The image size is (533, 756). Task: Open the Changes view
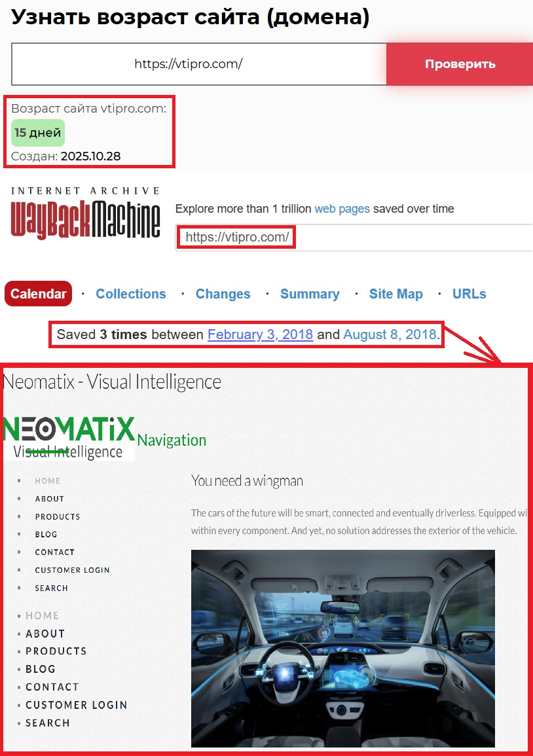223,293
